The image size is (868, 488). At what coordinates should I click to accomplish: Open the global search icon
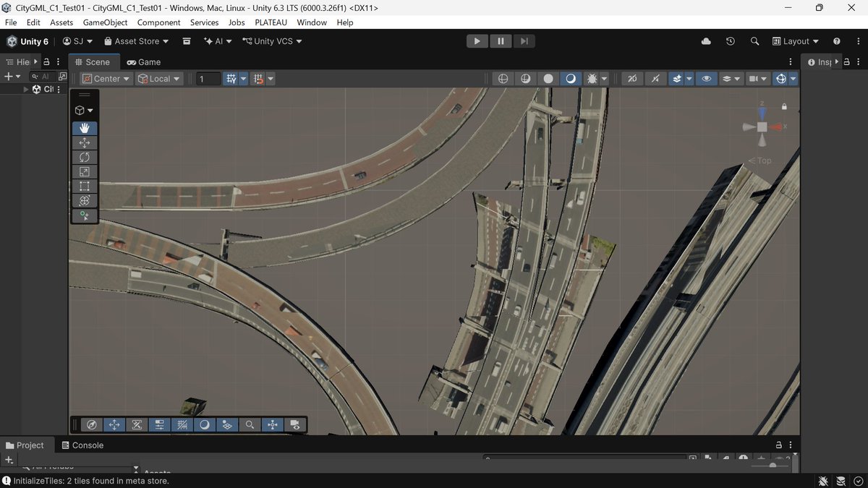(x=754, y=41)
